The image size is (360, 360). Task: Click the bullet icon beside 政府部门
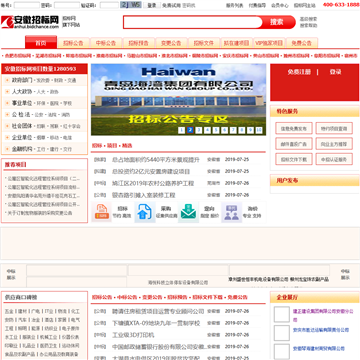[7, 80]
